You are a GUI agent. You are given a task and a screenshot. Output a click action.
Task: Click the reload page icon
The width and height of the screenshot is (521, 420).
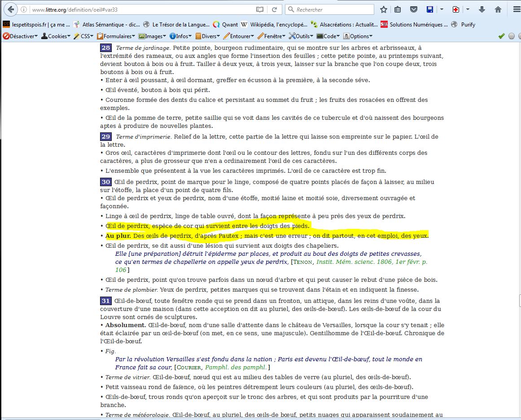click(274, 9)
